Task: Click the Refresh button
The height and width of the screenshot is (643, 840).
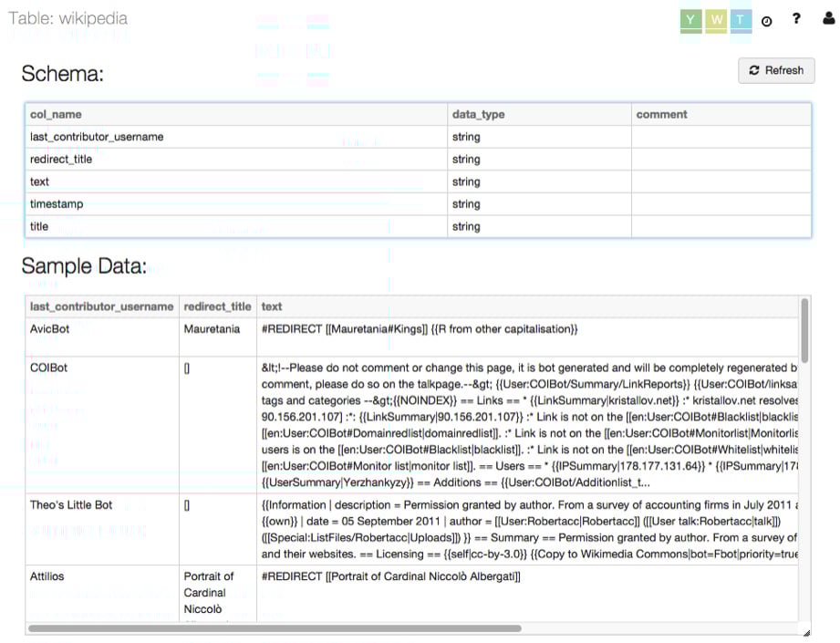Action: click(776, 71)
